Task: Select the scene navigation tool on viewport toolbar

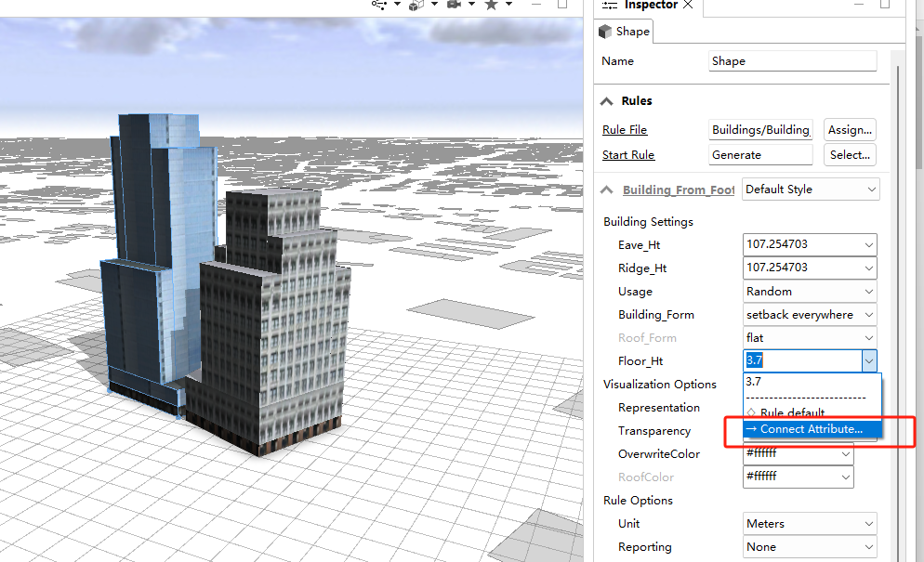Action: tap(379, 6)
